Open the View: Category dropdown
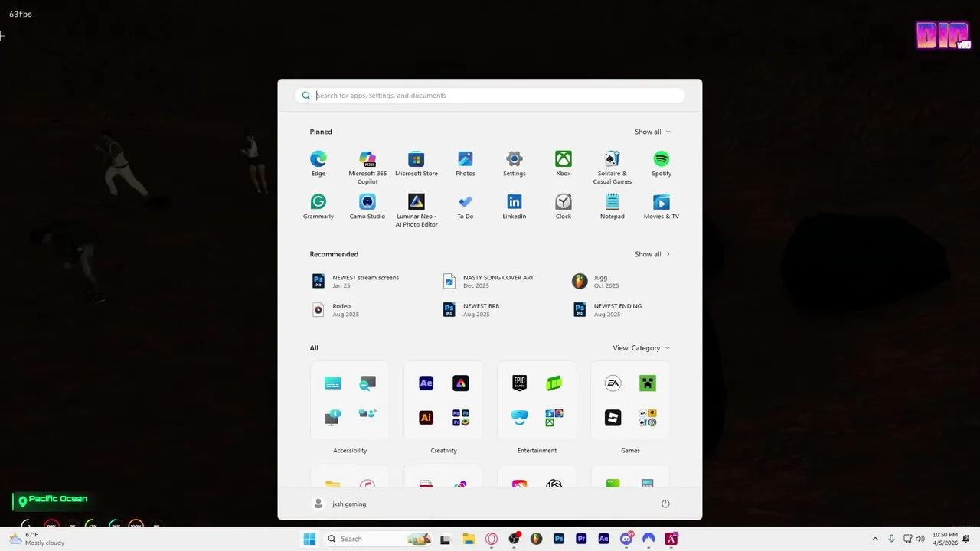 click(641, 348)
